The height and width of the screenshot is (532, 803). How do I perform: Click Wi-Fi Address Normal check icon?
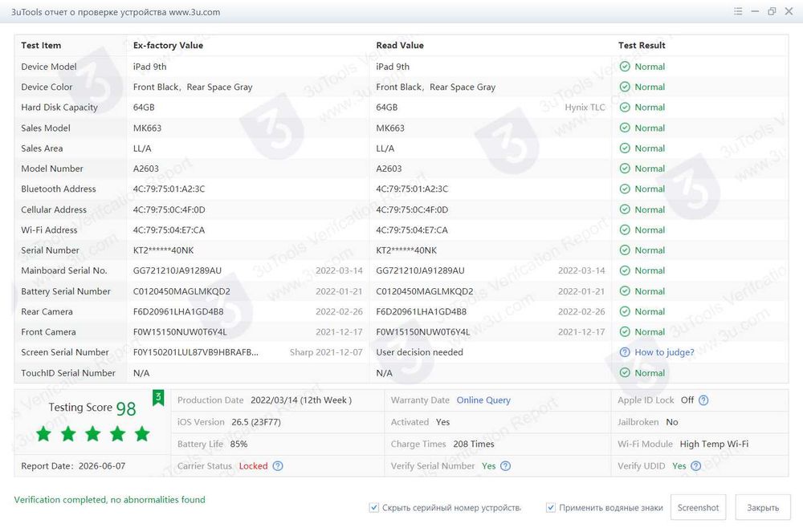click(625, 229)
